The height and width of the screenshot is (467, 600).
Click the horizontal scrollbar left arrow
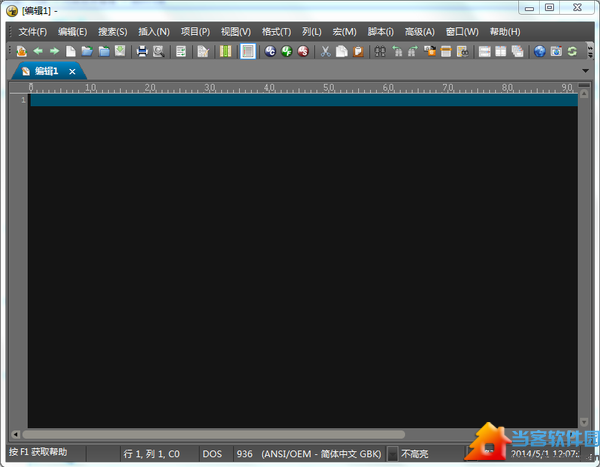[x=15, y=434]
